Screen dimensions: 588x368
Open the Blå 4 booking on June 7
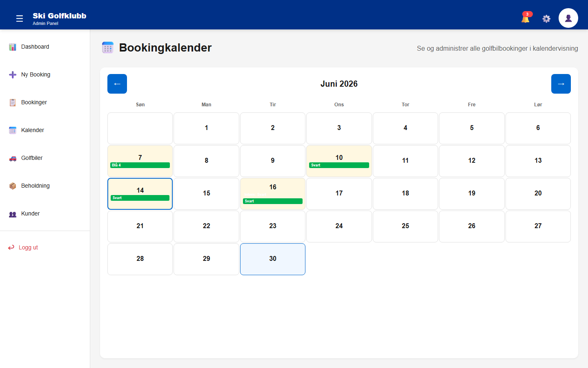[x=140, y=165]
